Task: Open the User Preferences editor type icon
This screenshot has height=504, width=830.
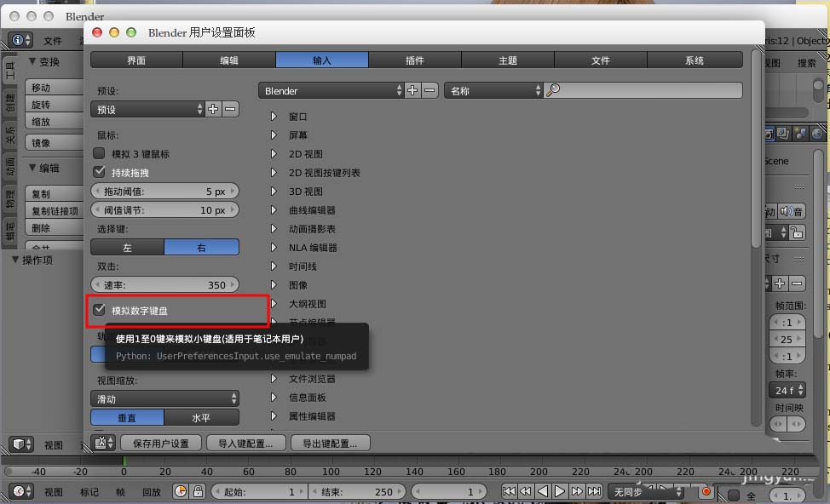Action: click(104, 443)
